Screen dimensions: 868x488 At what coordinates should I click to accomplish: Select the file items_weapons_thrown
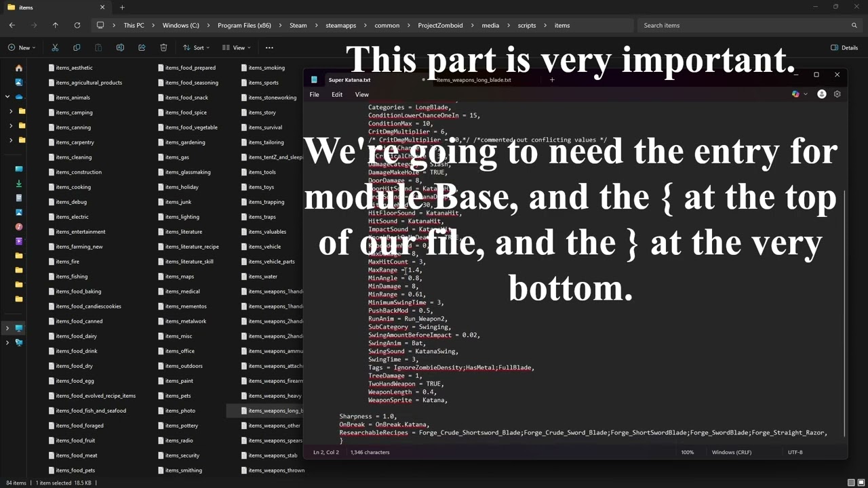(273, 470)
